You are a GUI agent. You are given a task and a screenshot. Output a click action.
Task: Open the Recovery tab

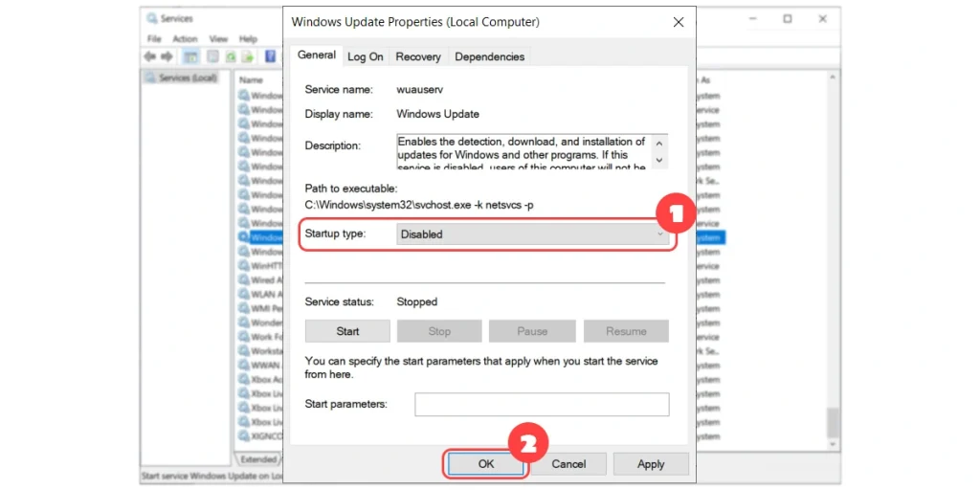pos(418,56)
